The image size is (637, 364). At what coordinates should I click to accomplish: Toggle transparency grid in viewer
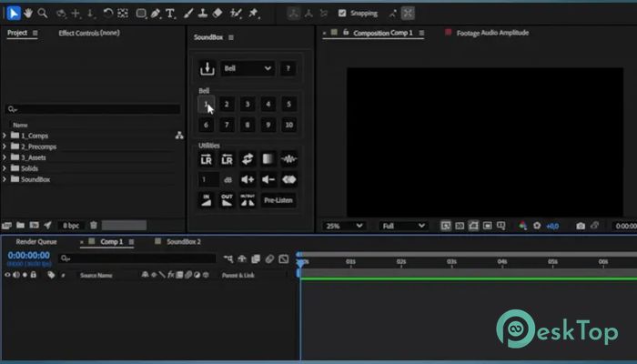point(460,226)
